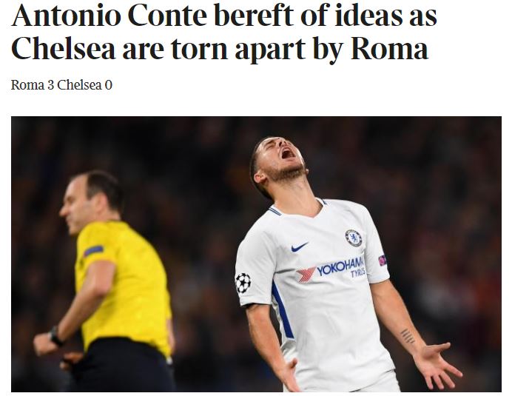
Task: Click the 'Roma 3 Chelsea 0' score subheading
Action: coord(61,85)
